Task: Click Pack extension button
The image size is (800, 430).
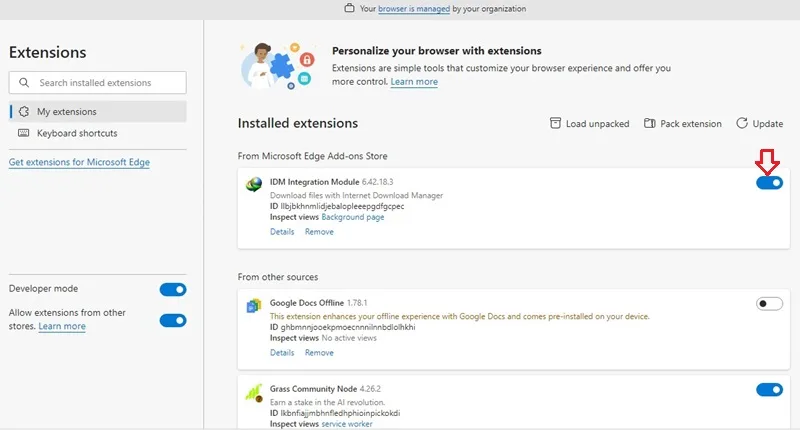Action: (683, 123)
